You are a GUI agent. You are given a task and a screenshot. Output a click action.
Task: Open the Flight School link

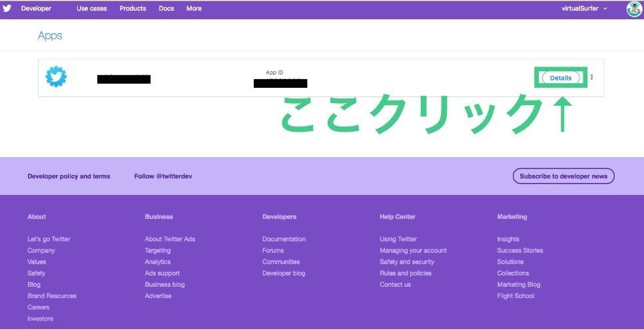point(515,296)
